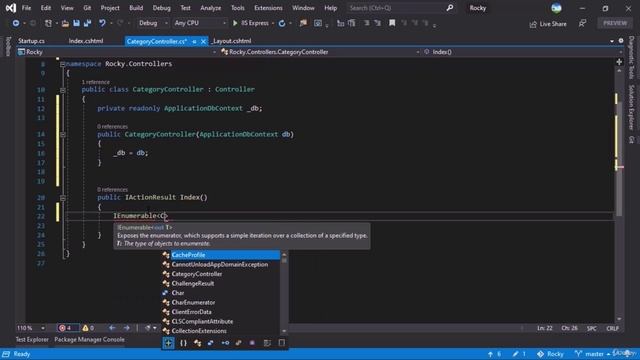The width and height of the screenshot is (640, 360).
Task: Collapse the CategoryController class block
Action: click(x=62, y=90)
